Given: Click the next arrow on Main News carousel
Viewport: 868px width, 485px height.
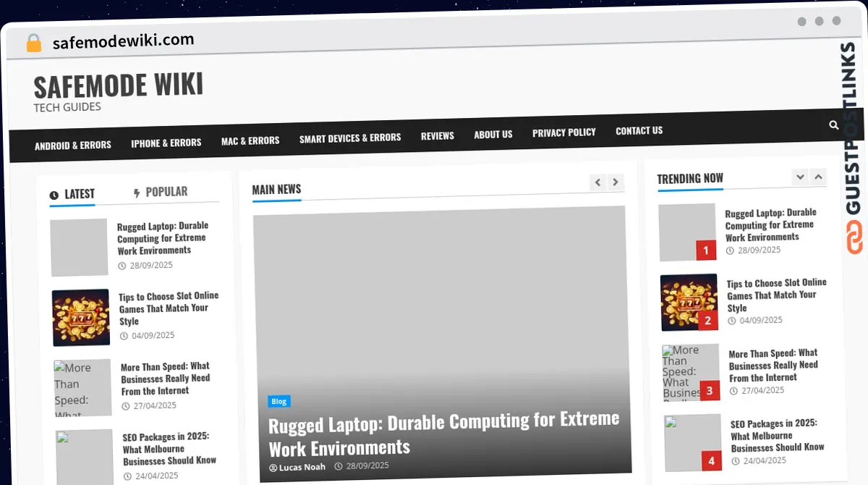Looking at the screenshot, I should coord(615,182).
